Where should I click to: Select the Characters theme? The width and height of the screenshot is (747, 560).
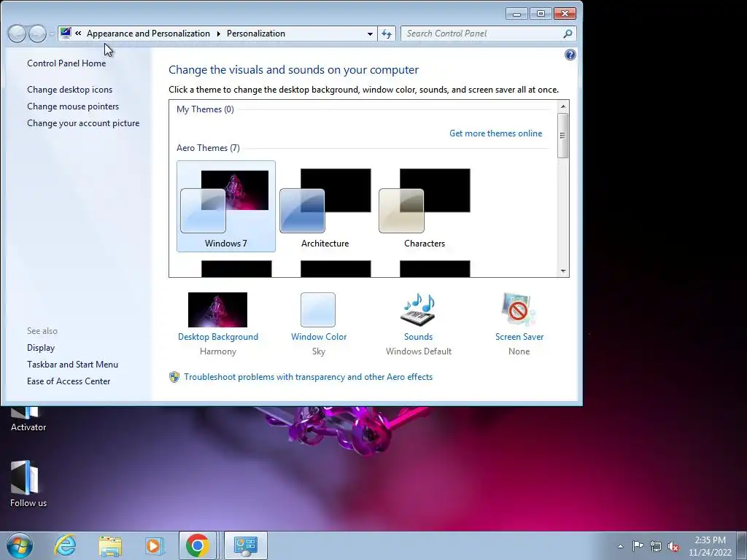click(424, 206)
